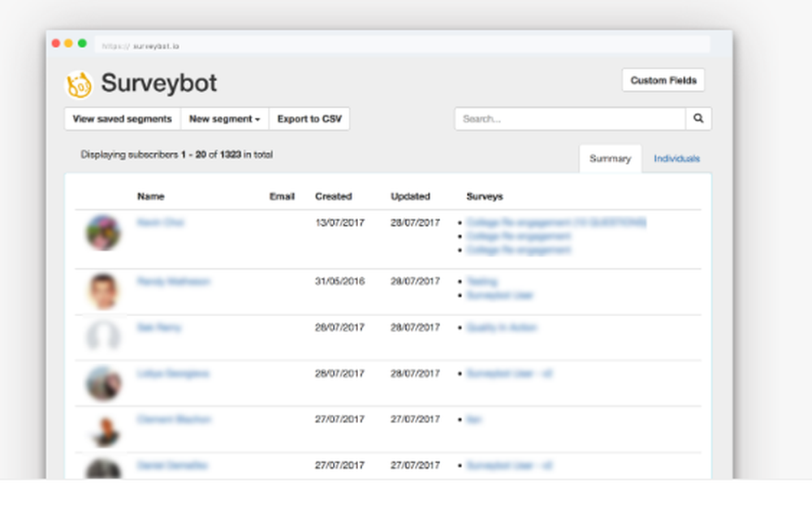Close the browser window with red button

[56, 44]
